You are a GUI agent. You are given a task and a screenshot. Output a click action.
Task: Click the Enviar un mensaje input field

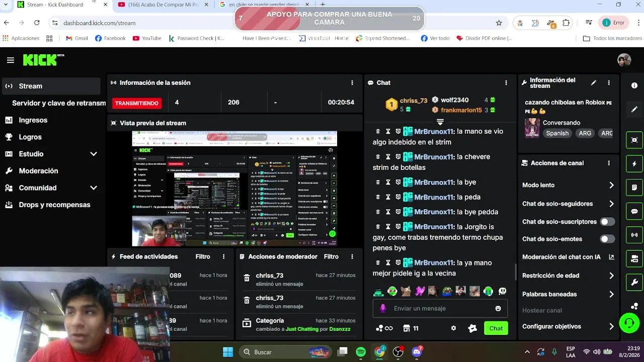click(x=440, y=308)
